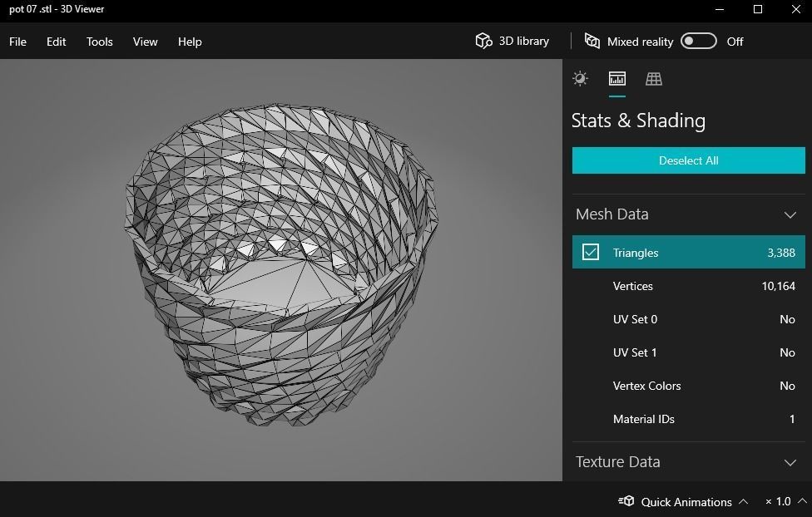Click the Mixed reality icon

point(592,41)
